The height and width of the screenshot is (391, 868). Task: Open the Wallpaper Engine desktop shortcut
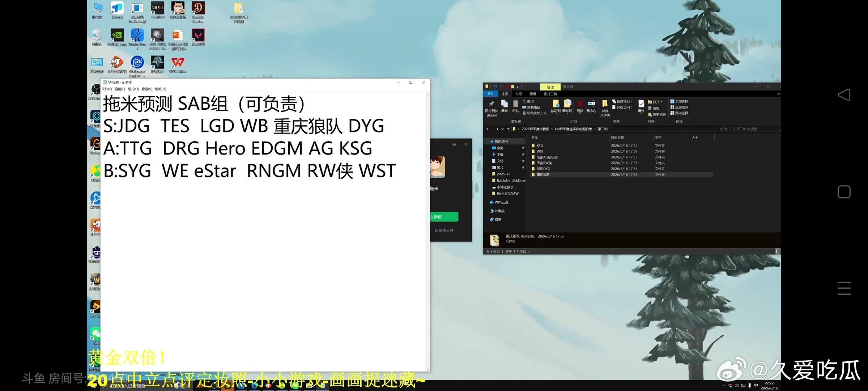[x=137, y=67]
